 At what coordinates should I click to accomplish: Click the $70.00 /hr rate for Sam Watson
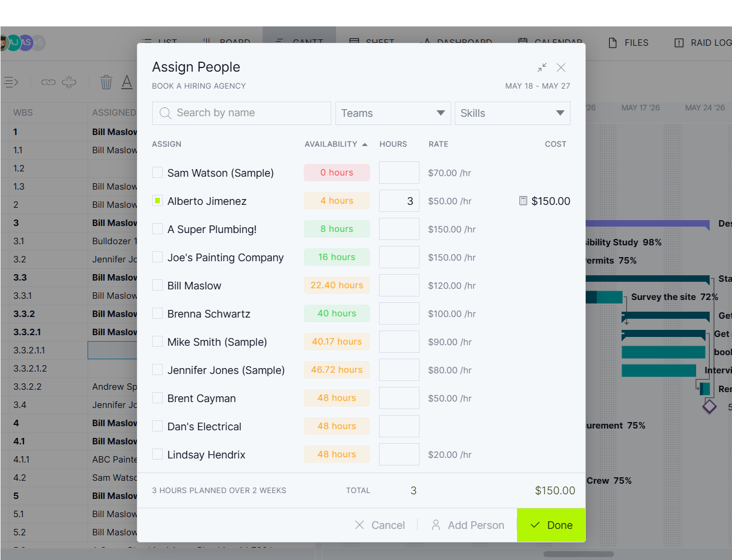(449, 173)
